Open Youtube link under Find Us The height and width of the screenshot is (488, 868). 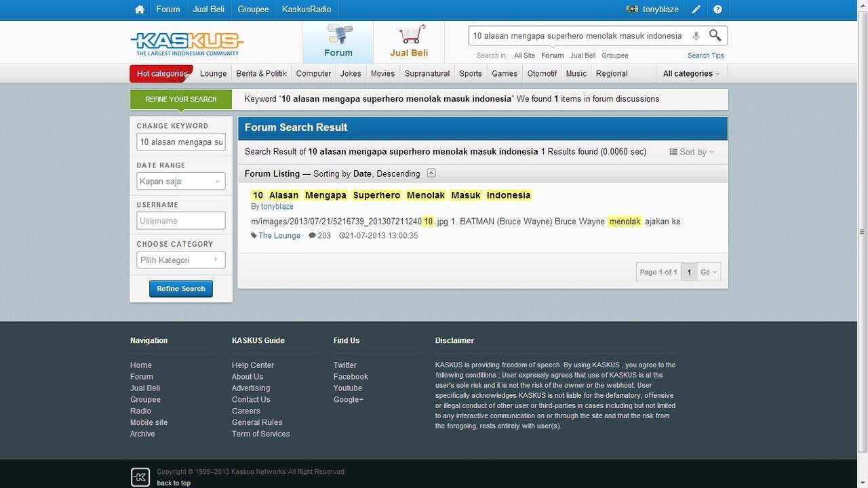[348, 388]
